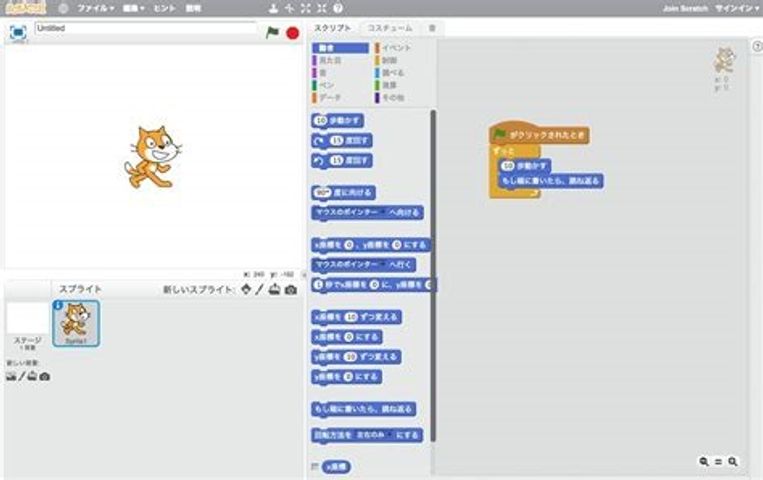Add new sprite from camera icon
Viewport: 763px width, 480px height.
click(291, 290)
